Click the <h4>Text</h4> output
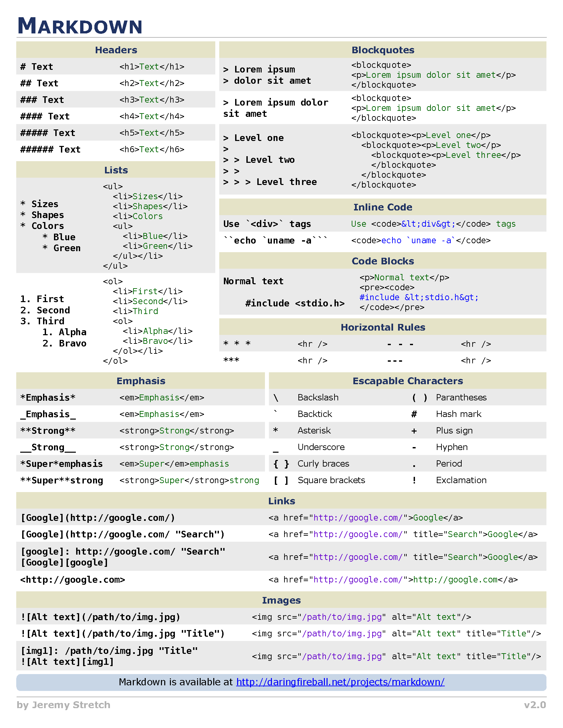Image resolution: width=563 pixels, height=728 pixels. [152, 116]
